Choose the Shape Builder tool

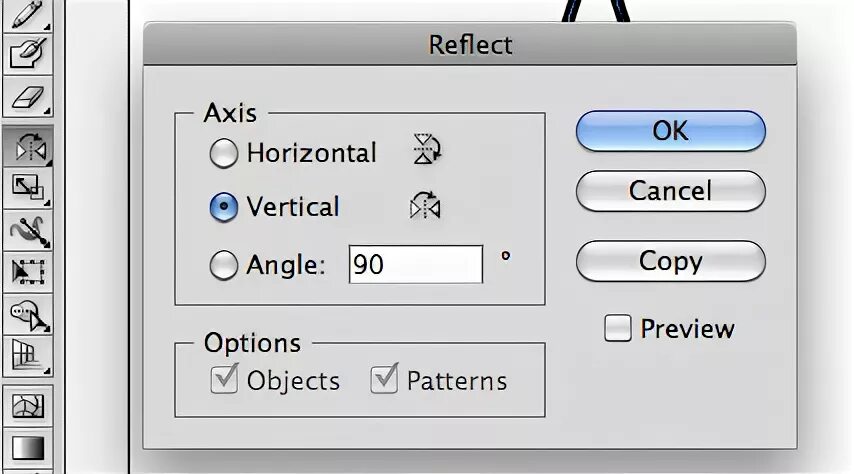pos(27,315)
